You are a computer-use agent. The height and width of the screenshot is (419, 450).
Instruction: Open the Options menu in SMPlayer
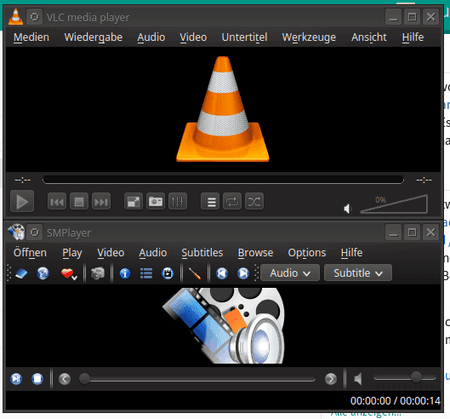point(307,253)
